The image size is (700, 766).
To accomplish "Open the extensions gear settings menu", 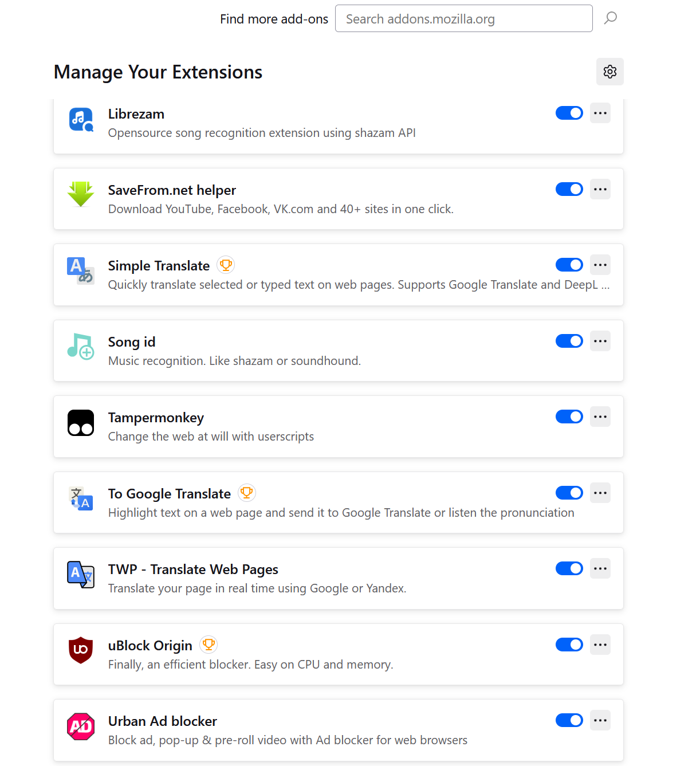I will point(609,72).
